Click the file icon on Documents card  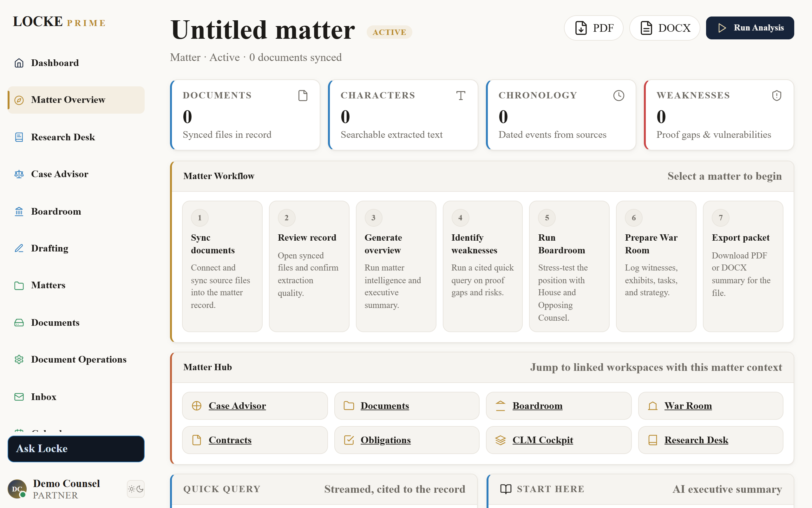pos(303,96)
